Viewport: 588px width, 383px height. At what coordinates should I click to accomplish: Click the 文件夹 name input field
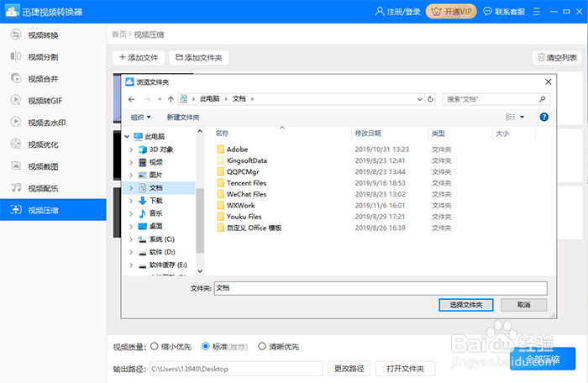(x=381, y=288)
